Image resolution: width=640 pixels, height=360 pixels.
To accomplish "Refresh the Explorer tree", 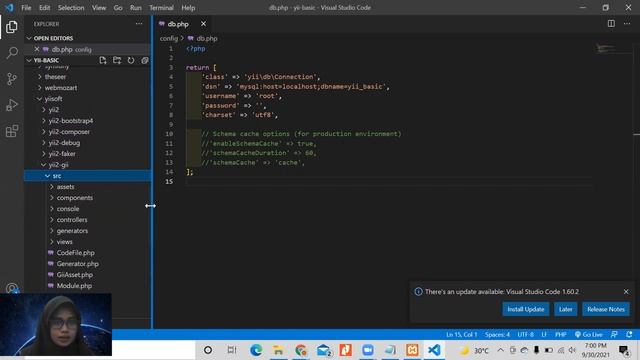I will click(131, 60).
